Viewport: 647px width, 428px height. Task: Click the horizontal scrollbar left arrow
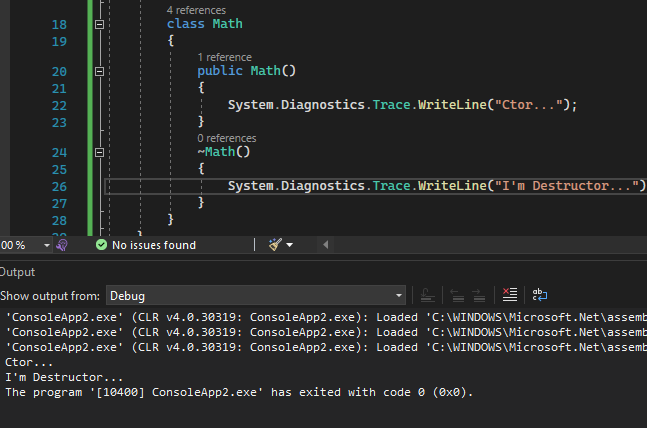point(326,245)
